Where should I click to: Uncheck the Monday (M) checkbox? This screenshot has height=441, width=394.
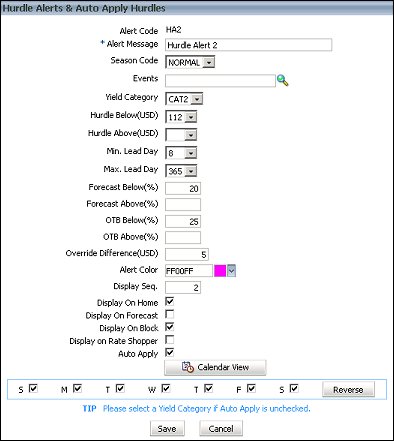coord(77,388)
